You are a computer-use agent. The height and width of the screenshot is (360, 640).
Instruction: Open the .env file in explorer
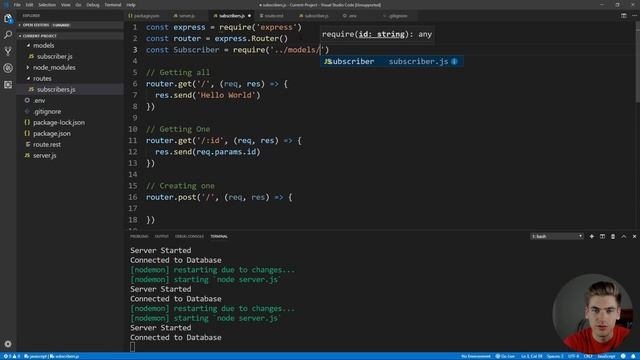pos(39,100)
